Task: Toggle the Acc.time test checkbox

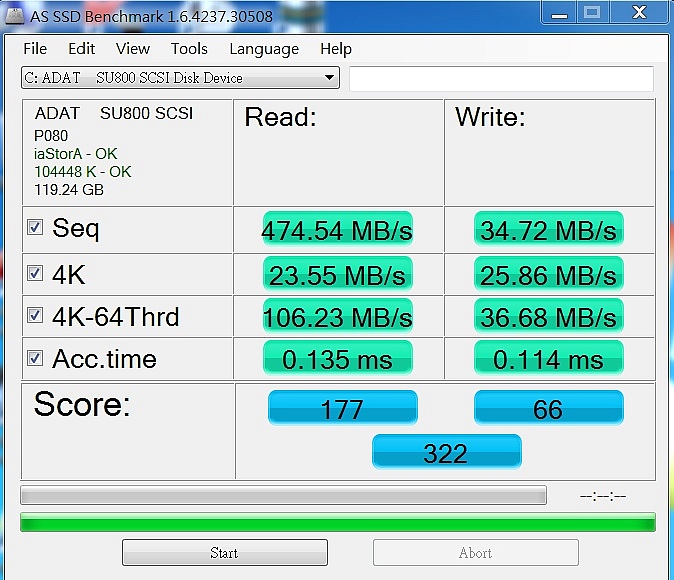Action: 35,358
